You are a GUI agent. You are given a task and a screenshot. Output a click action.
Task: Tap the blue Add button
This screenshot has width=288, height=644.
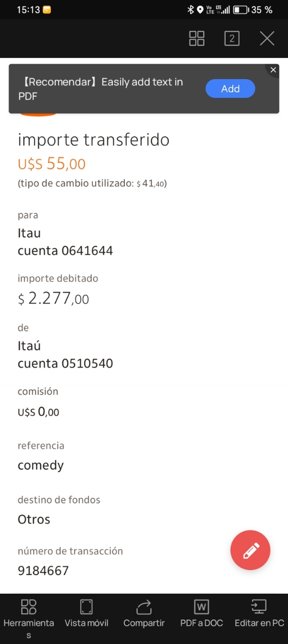point(230,89)
